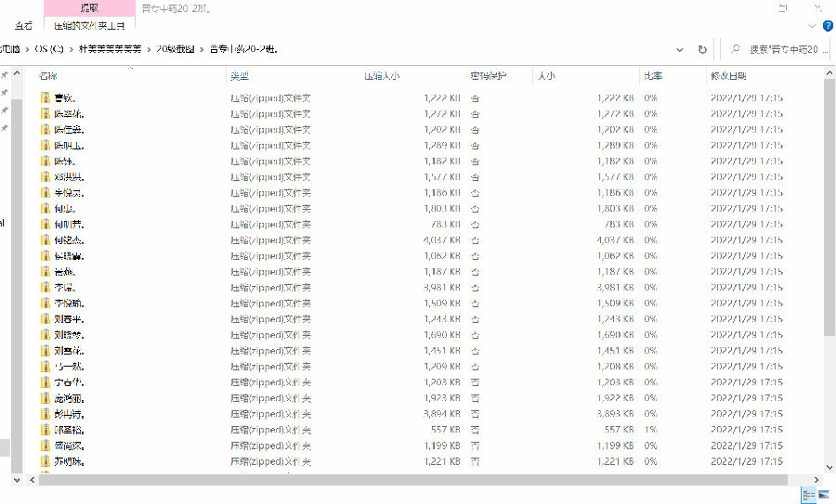Click inside the search input field
This screenshot has width=836, height=504.
coord(780,49)
